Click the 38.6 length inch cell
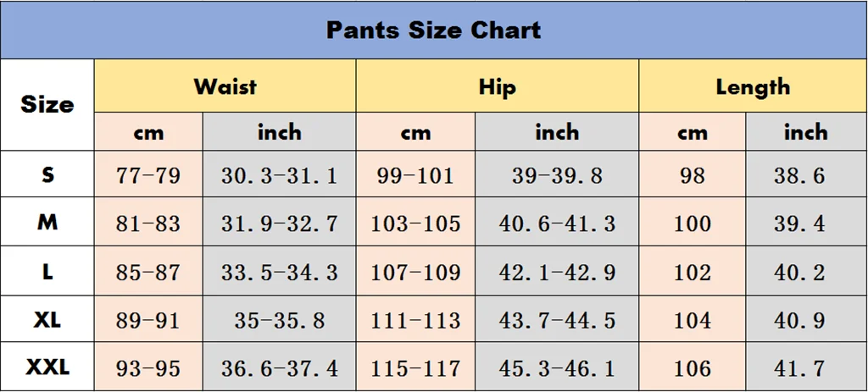 pos(807,174)
